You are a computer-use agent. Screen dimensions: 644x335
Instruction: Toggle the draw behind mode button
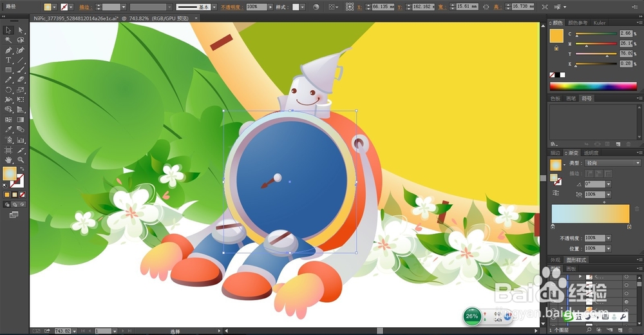[x=15, y=204]
